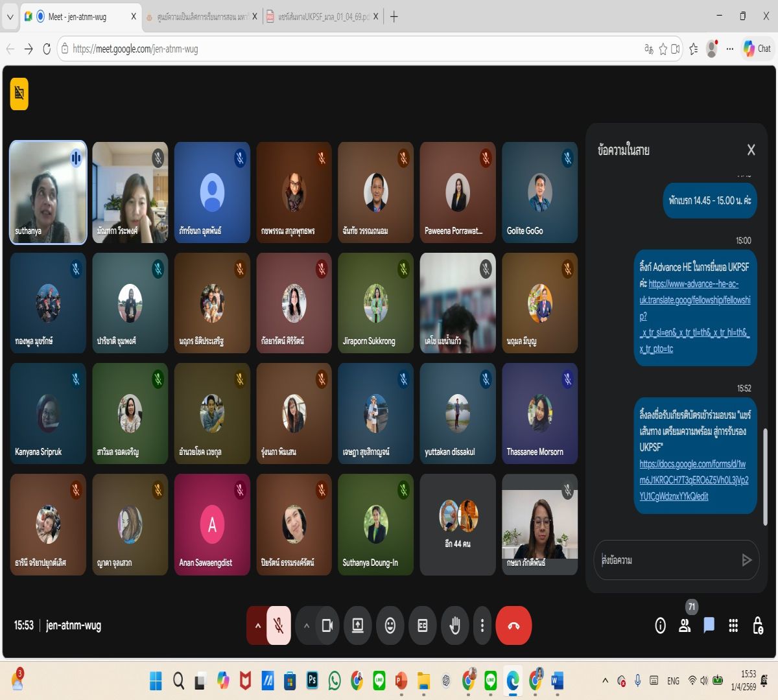Leave the call with red hang-up button
Screen dimensions: 778x700
[513, 625]
